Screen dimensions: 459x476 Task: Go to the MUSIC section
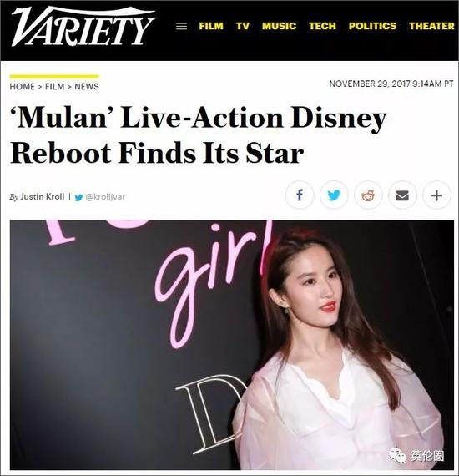point(279,26)
